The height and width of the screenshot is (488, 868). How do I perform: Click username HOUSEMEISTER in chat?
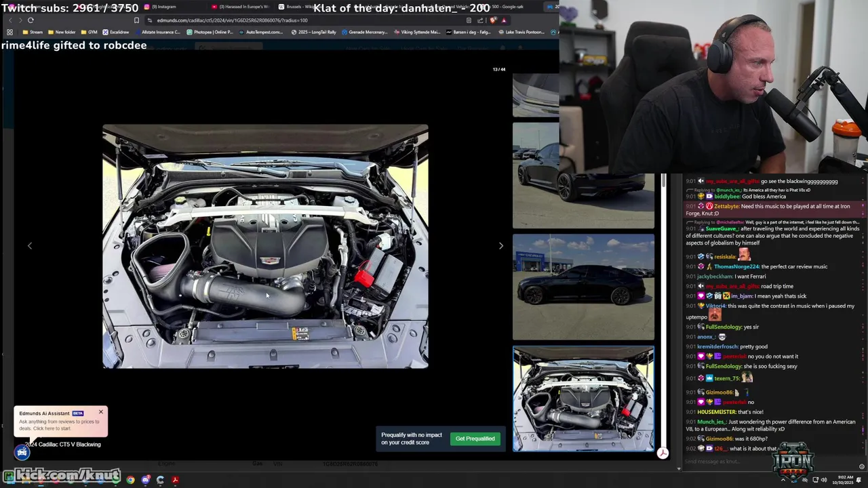point(716,411)
